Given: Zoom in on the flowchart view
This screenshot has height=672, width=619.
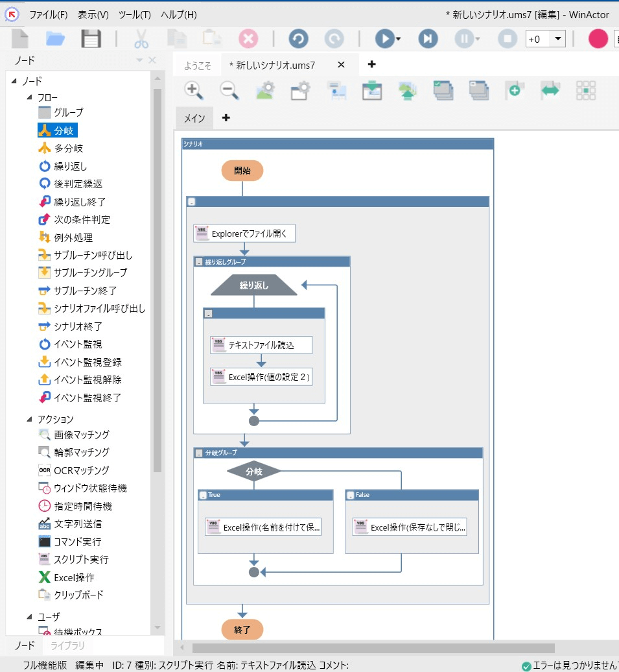Looking at the screenshot, I should point(193,90).
